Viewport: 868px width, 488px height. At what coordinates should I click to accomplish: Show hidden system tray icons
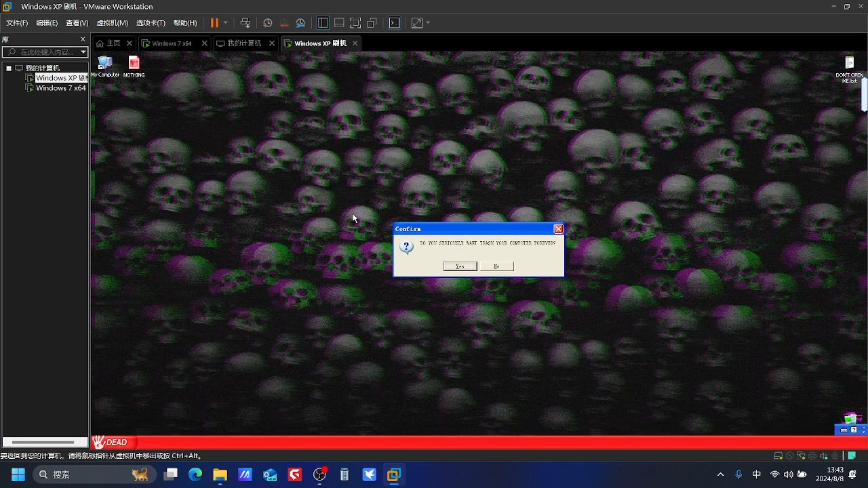coord(720,474)
